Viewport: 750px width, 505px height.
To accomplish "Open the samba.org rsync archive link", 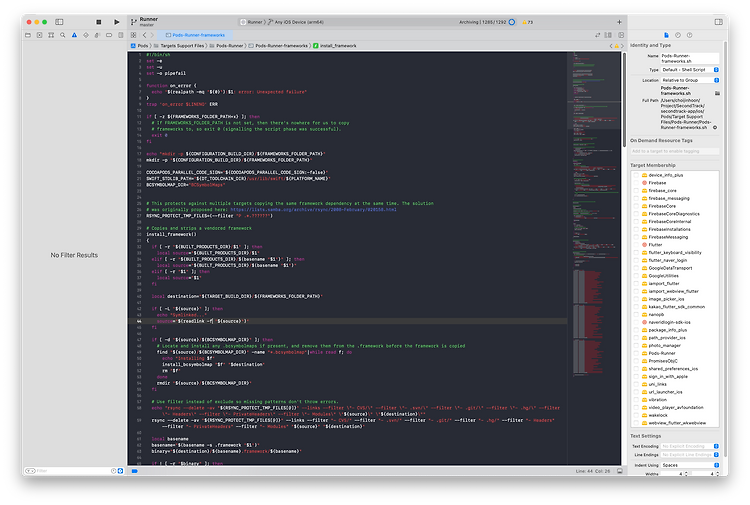I will click(x=313, y=209).
